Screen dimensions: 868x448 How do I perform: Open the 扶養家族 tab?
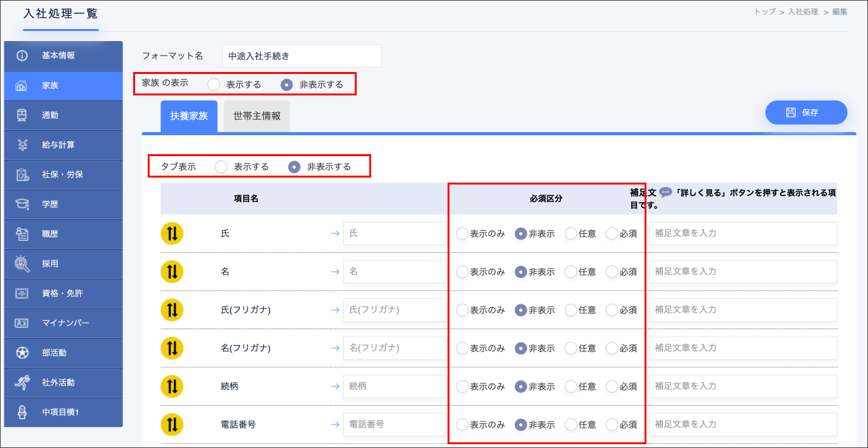(189, 116)
